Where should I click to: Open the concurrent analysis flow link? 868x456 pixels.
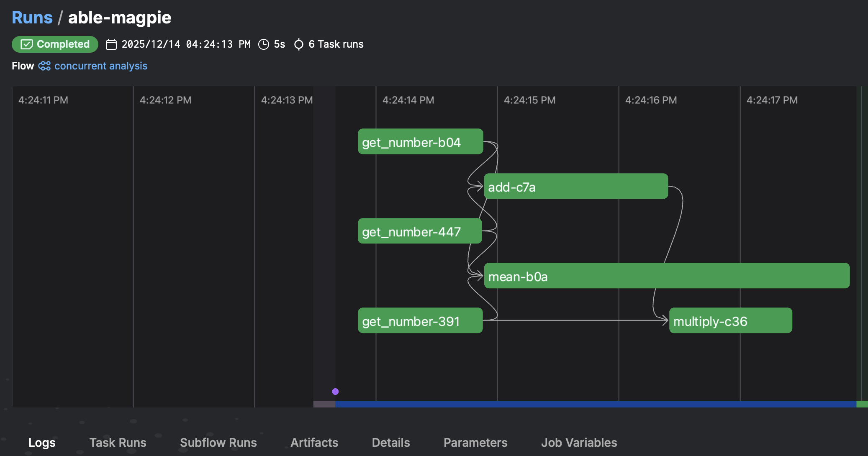pos(100,66)
